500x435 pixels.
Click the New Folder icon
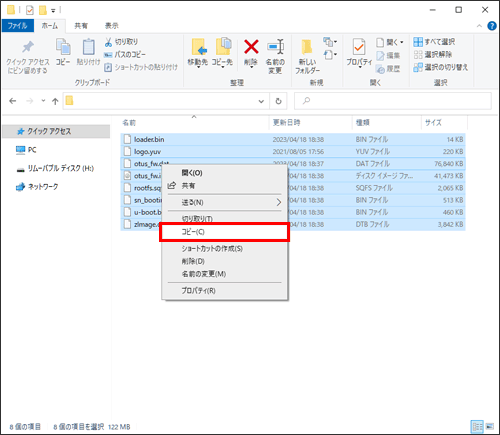tap(307, 47)
